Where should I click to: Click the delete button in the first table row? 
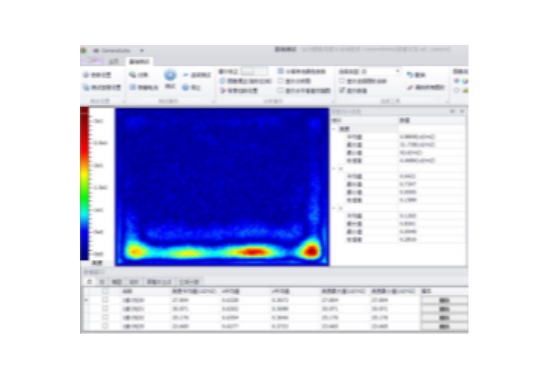coord(444,300)
